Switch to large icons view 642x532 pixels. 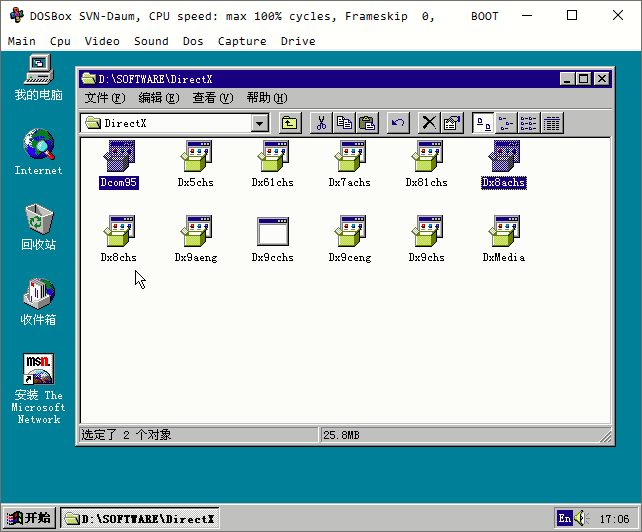483,123
